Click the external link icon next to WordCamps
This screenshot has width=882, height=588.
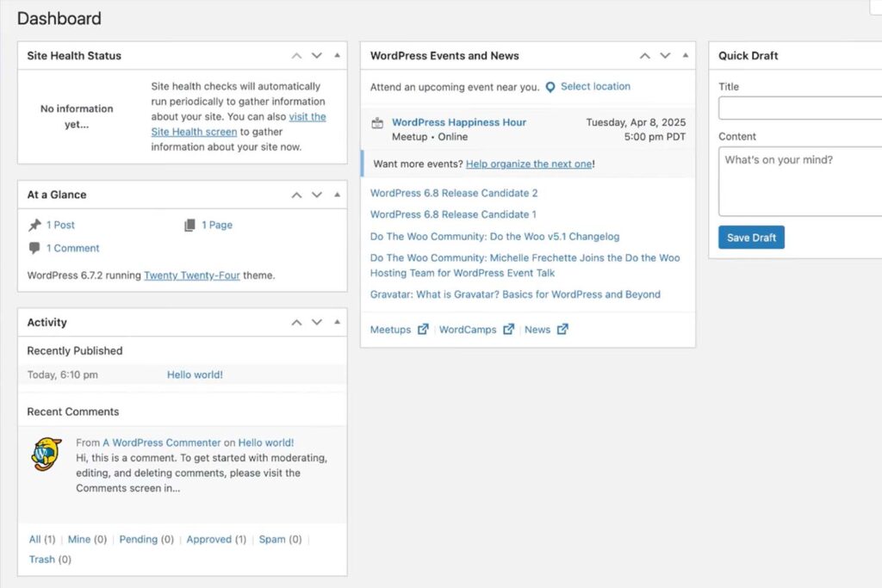[x=509, y=329]
